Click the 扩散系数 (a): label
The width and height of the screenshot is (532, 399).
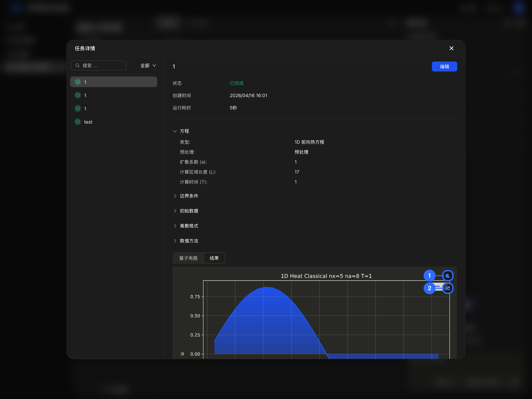pyautogui.click(x=193, y=162)
